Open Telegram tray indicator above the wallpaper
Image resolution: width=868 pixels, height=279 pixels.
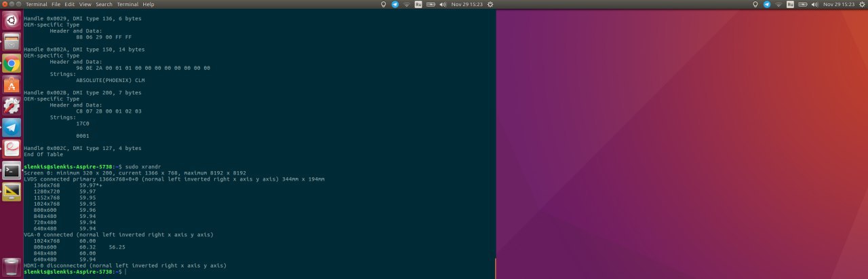767,4
